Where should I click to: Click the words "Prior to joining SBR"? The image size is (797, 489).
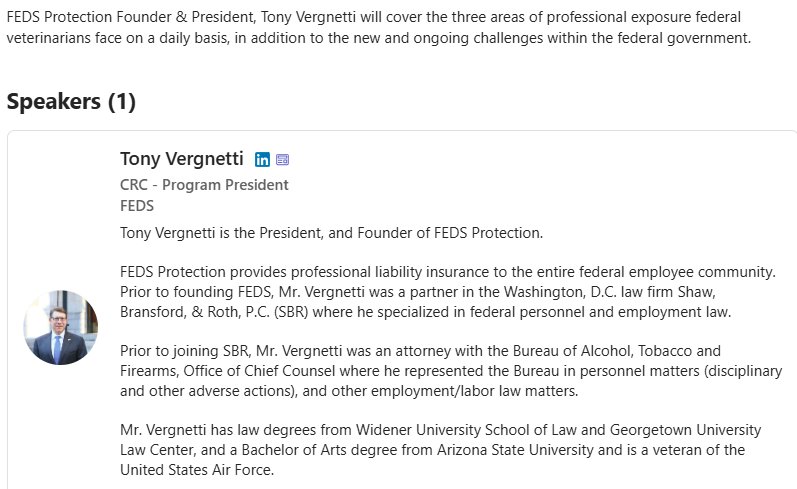pos(185,351)
